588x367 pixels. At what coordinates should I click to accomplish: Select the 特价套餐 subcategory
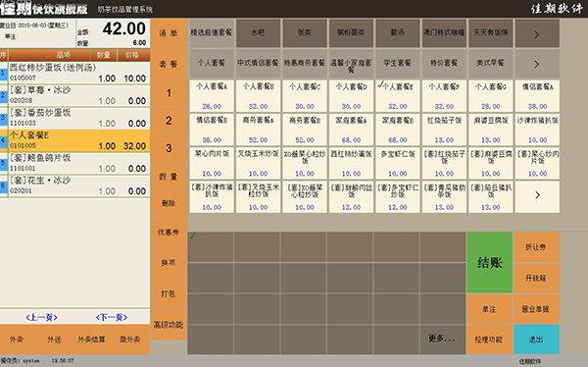(x=444, y=63)
